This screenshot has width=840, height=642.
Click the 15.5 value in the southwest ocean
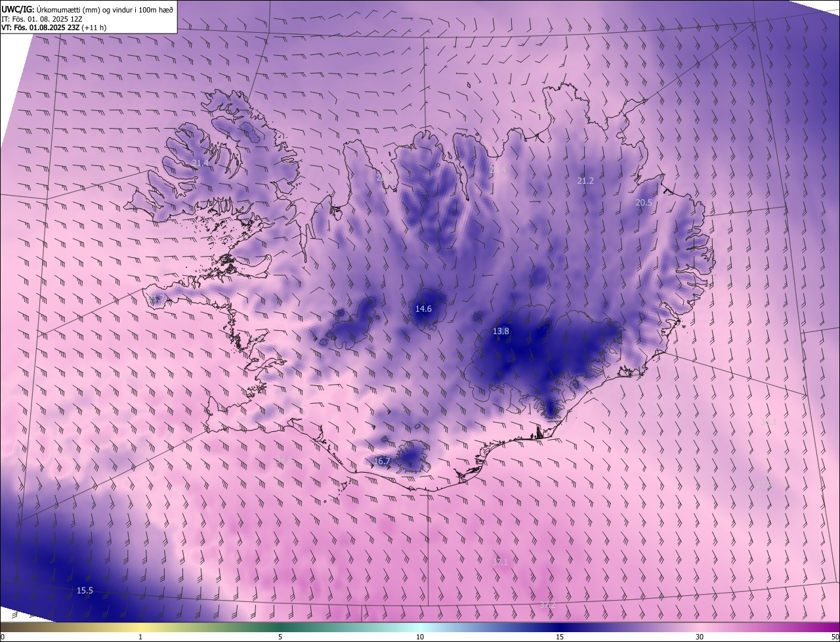(x=85, y=591)
